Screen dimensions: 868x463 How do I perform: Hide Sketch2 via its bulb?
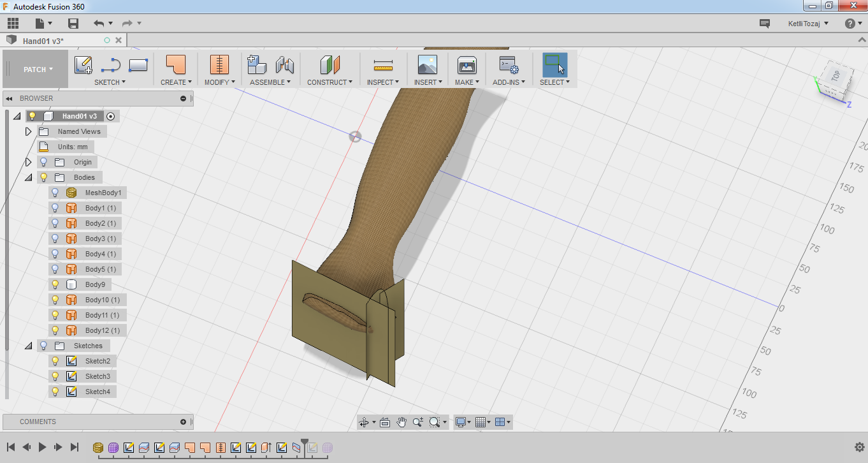[55, 361]
